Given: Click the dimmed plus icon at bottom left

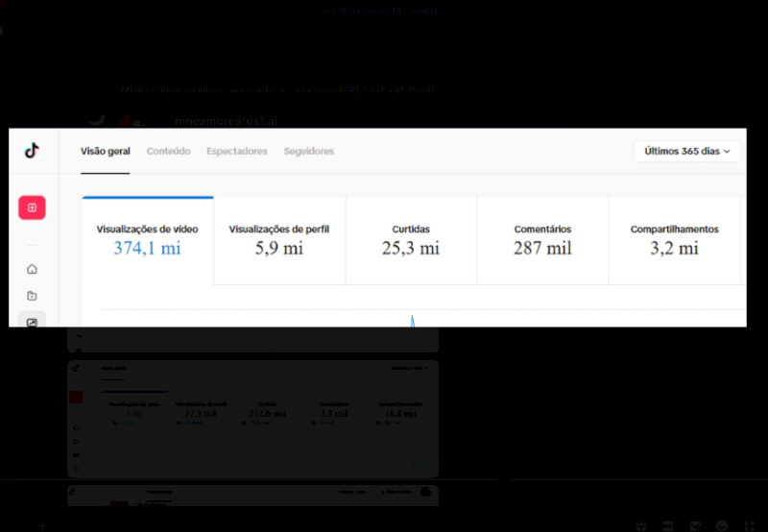Looking at the screenshot, I should (x=42, y=526).
